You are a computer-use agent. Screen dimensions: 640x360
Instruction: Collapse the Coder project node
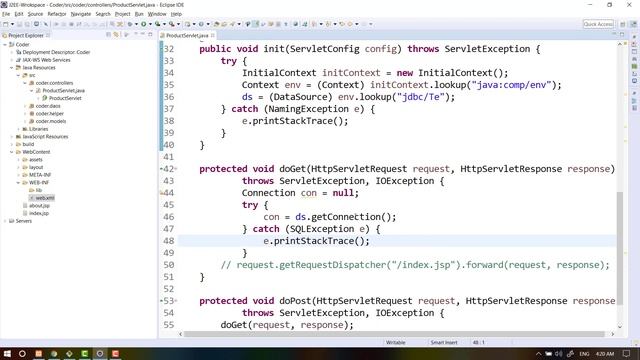tap(5, 44)
